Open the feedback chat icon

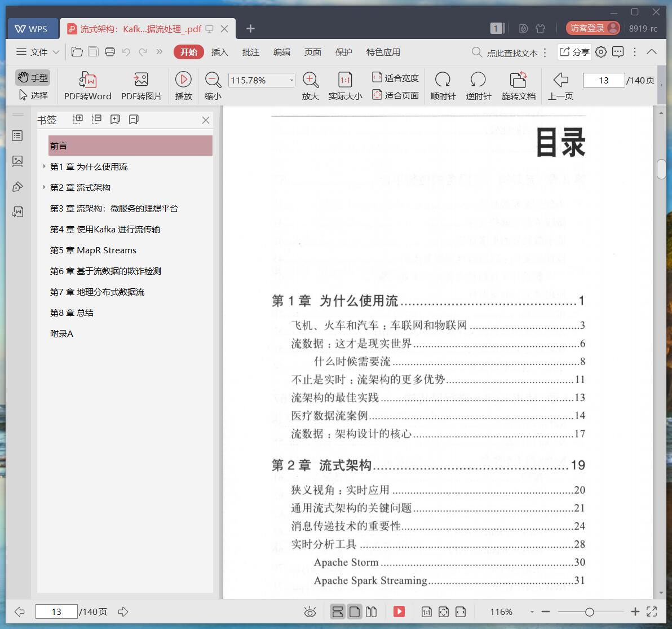(x=617, y=52)
